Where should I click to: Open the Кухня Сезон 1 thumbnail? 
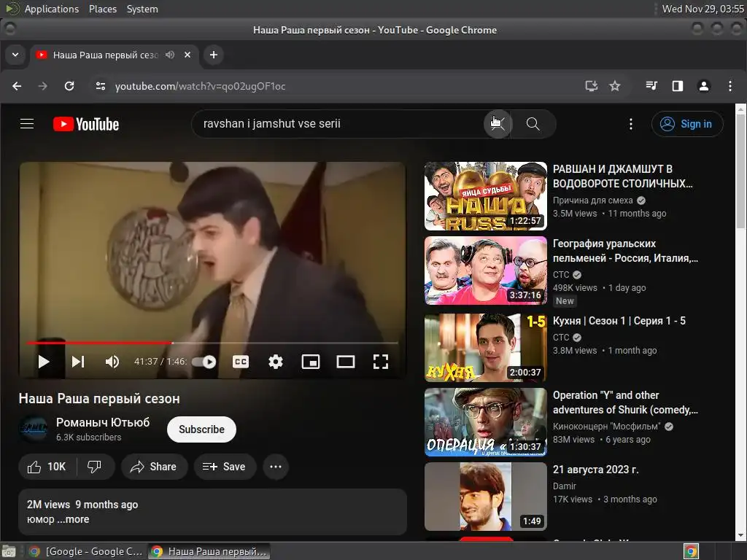click(485, 348)
